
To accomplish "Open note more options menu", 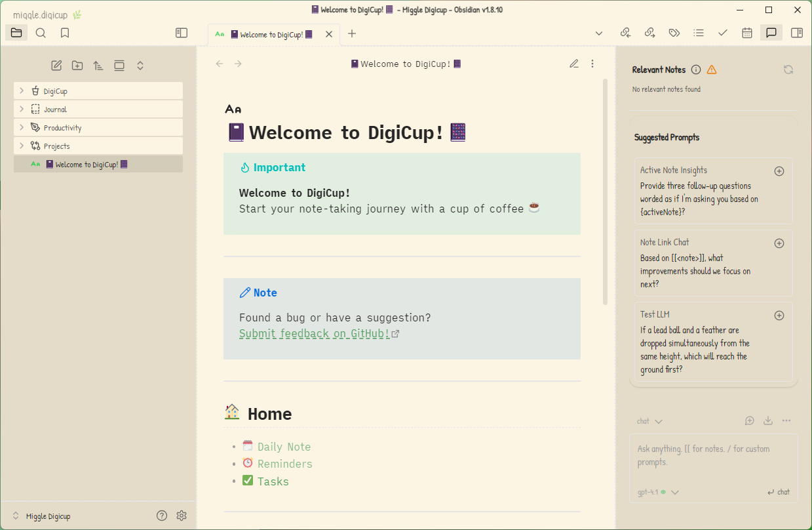I will pyautogui.click(x=592, y=64).
